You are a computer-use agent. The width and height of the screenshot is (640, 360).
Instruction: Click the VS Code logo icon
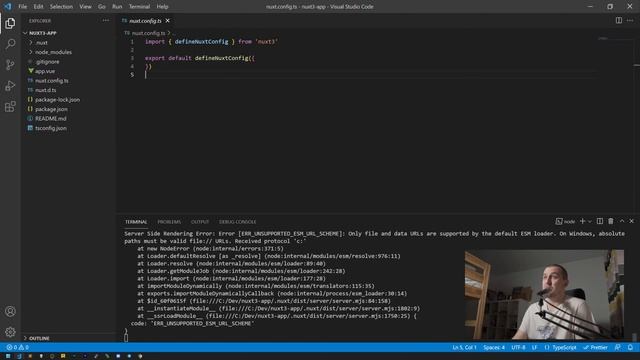click(x=8, y=7)
